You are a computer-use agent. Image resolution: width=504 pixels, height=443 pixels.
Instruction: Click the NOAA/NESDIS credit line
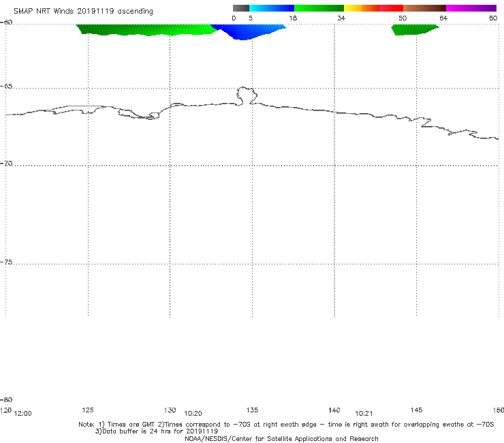pos(281,438)
